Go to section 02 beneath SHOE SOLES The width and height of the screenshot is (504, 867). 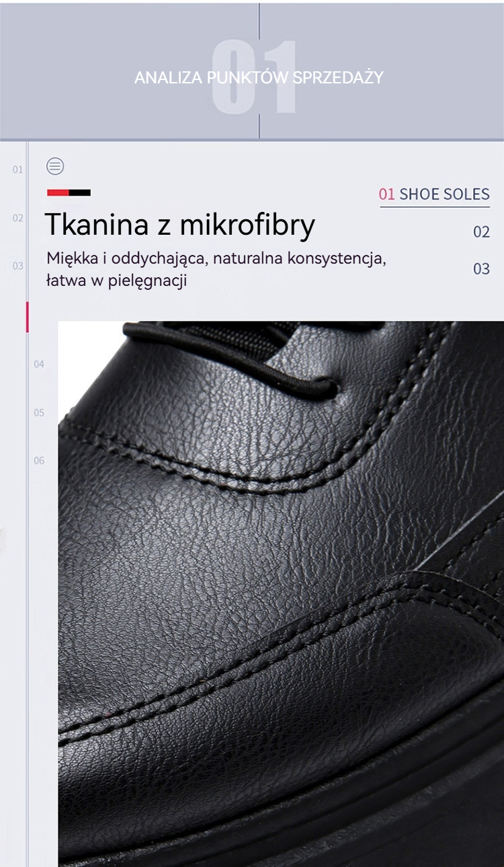click(481, 232)
